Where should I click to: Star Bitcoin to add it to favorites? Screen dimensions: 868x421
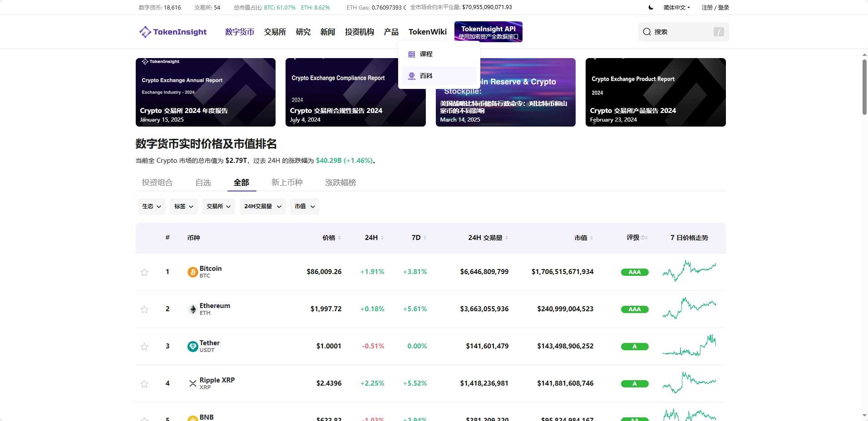[144, 272]
